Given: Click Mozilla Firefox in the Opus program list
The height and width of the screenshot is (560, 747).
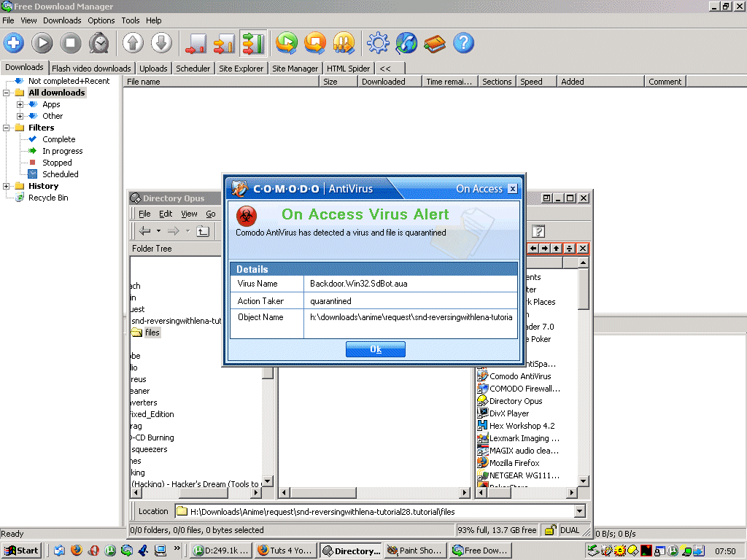Looking at the screenshot, I should (514, 463).
